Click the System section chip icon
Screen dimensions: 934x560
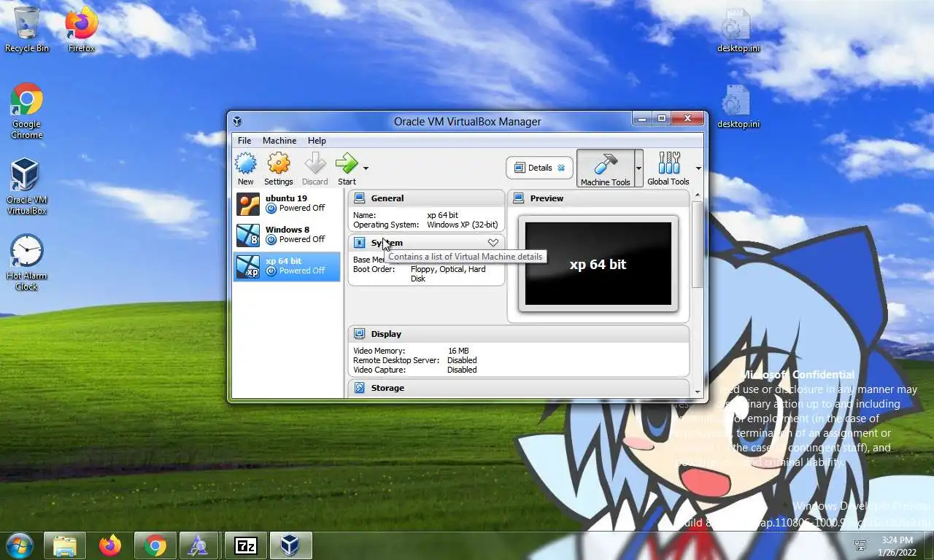tap(360, 243)
